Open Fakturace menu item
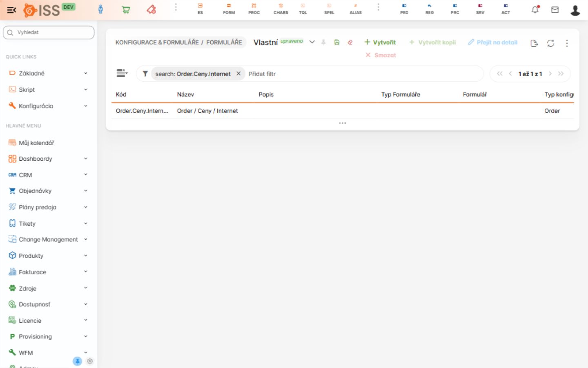Image resolution: width=588 pixels, height=368 pixels. (48, 272)
